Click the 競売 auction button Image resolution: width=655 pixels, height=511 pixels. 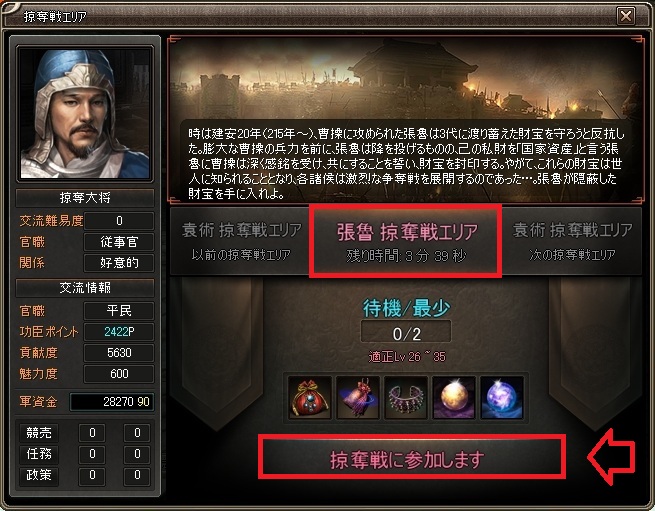(39, 433)
